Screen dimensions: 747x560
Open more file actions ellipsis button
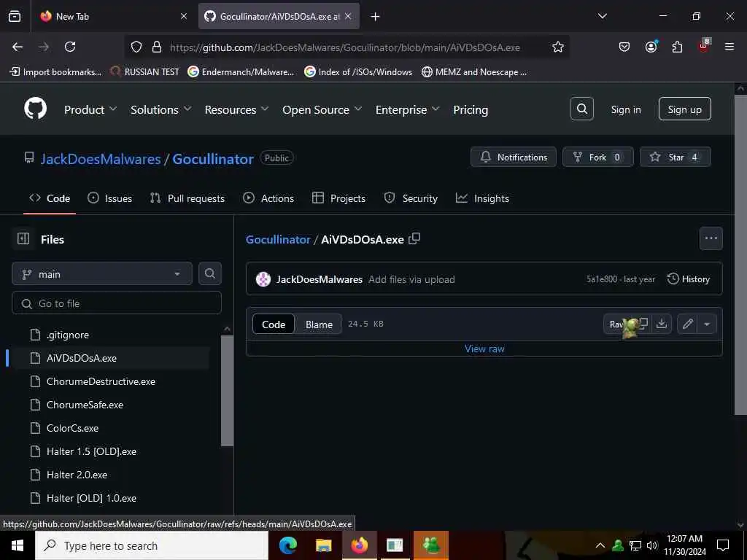(x=711, y=238)
